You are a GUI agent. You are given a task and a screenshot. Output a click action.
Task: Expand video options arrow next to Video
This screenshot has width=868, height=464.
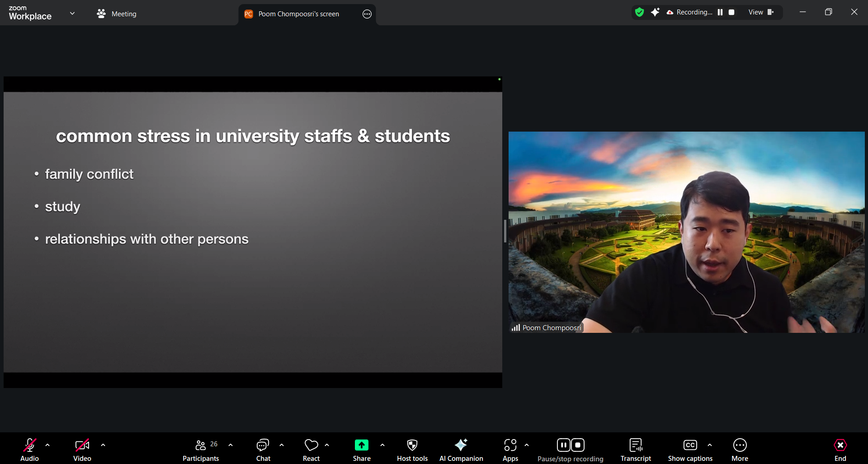103,445
